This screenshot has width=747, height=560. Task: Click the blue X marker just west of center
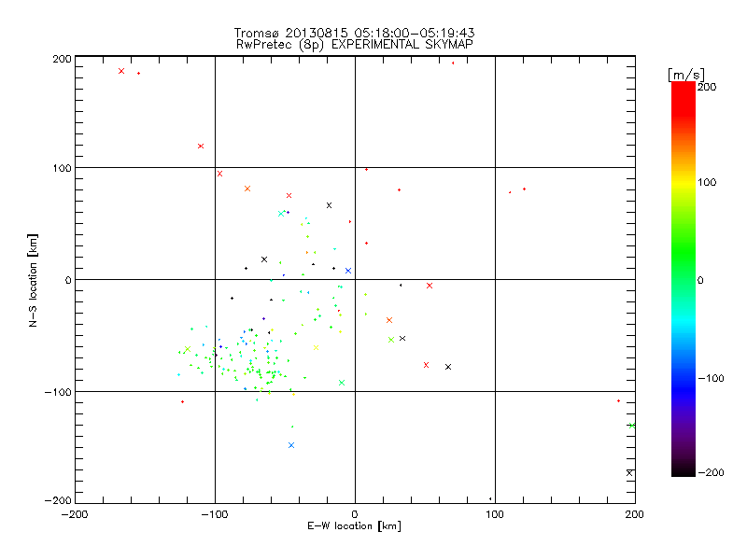pyautogui.click(x=348, y=271)
